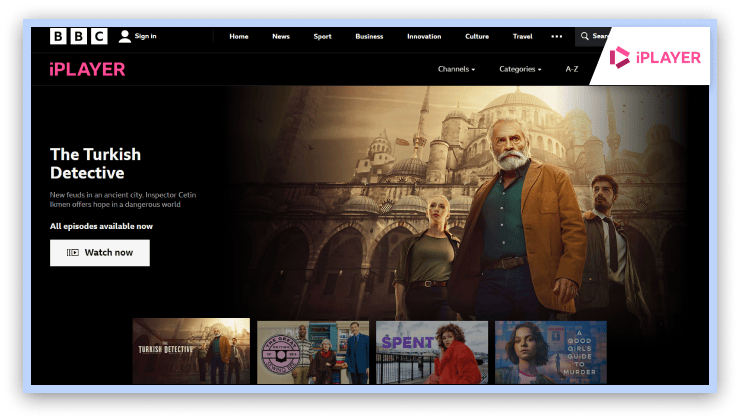
Task: Click the search magnifier icon
Action: [x=585, y=36]
